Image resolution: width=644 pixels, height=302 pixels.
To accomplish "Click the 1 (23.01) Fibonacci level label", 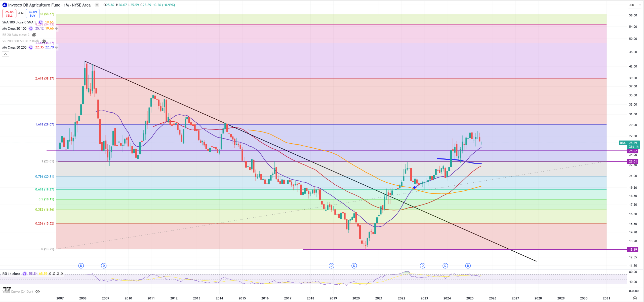I will (48, 161).
